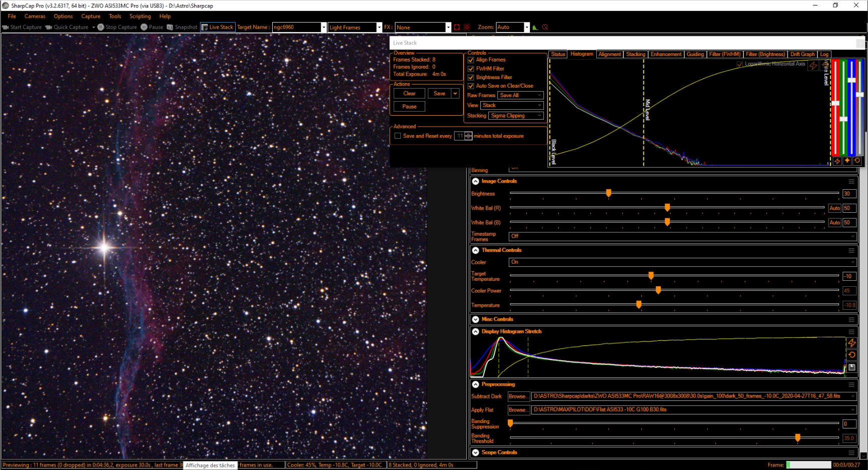Save the display histogram stretch settings
The width and height of the screenshot is (868, 470).
(x=851, y=367)
